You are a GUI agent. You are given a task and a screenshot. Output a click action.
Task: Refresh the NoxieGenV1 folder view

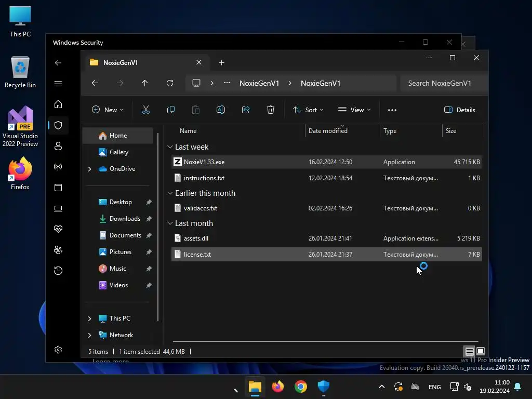(x=170, y=83)
